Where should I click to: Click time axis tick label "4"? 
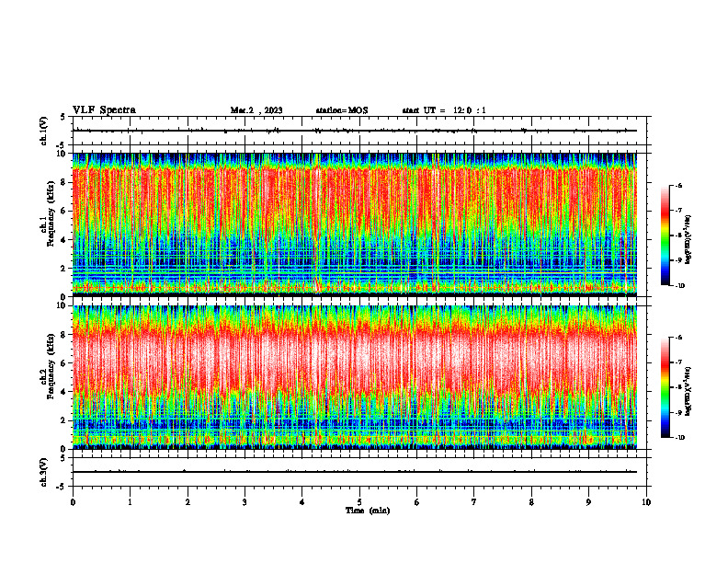coord(302,502)
